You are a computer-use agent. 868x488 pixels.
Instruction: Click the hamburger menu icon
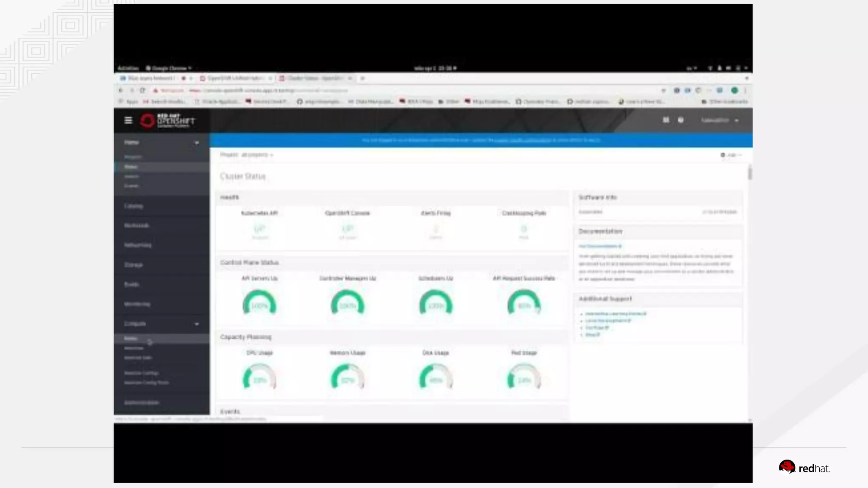pyautogui.click(x=128, y=120)
